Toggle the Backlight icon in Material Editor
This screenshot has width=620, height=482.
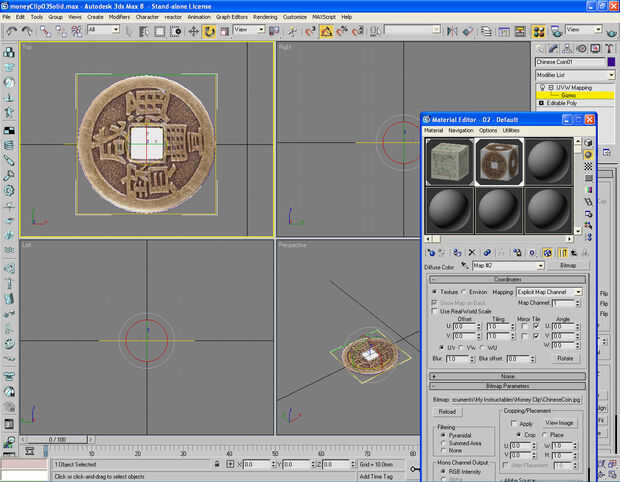click(x=588, y=155)
